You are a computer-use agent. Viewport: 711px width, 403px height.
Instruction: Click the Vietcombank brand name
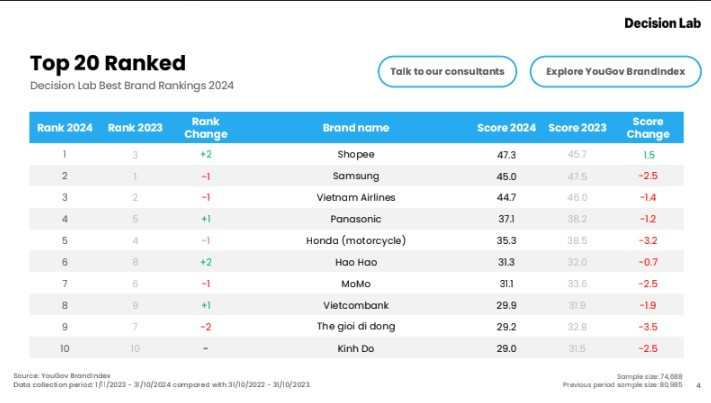coord(355,305)
